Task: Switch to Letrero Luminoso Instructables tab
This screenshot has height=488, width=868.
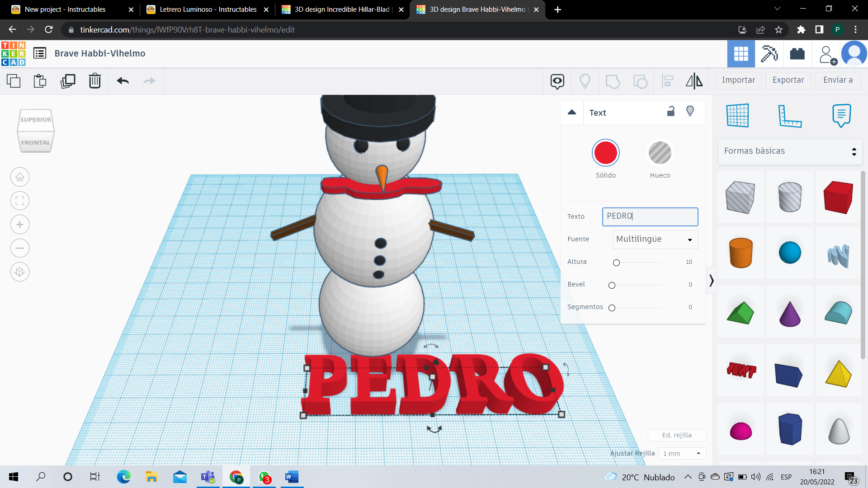Action: click(208, 9)
